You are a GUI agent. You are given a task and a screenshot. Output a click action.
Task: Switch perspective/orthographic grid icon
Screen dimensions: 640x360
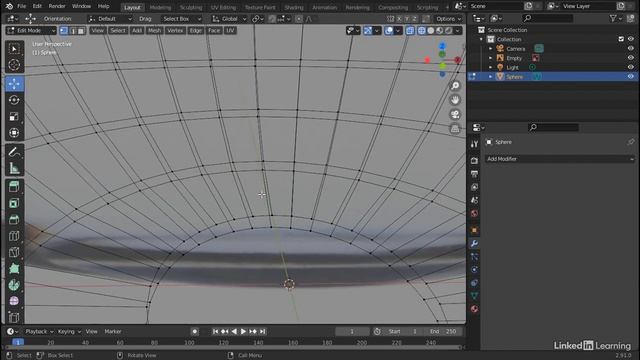point(455,129)
